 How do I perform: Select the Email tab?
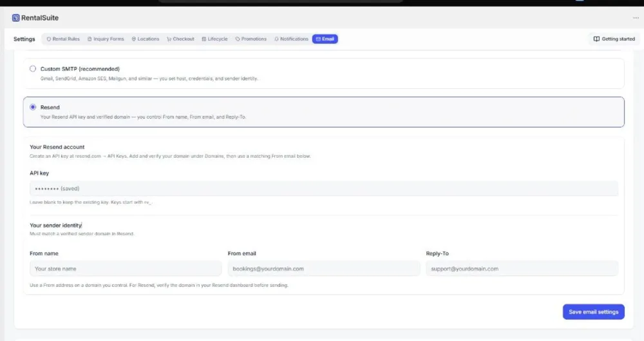[325, 39]
